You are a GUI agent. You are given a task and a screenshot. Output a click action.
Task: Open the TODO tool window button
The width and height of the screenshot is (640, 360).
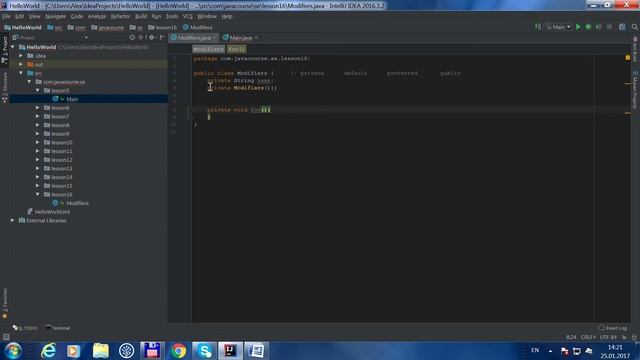(25, 328)
